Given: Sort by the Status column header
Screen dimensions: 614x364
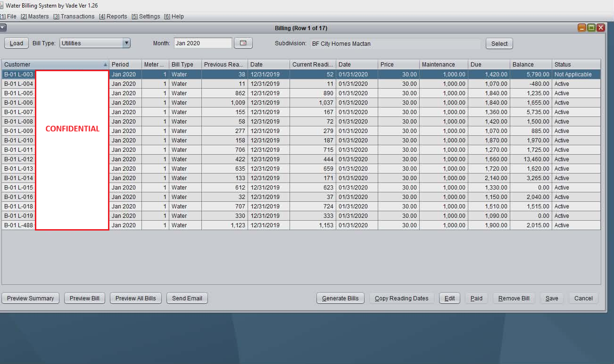Looking at the screenshot, I should tap(576, 65).
